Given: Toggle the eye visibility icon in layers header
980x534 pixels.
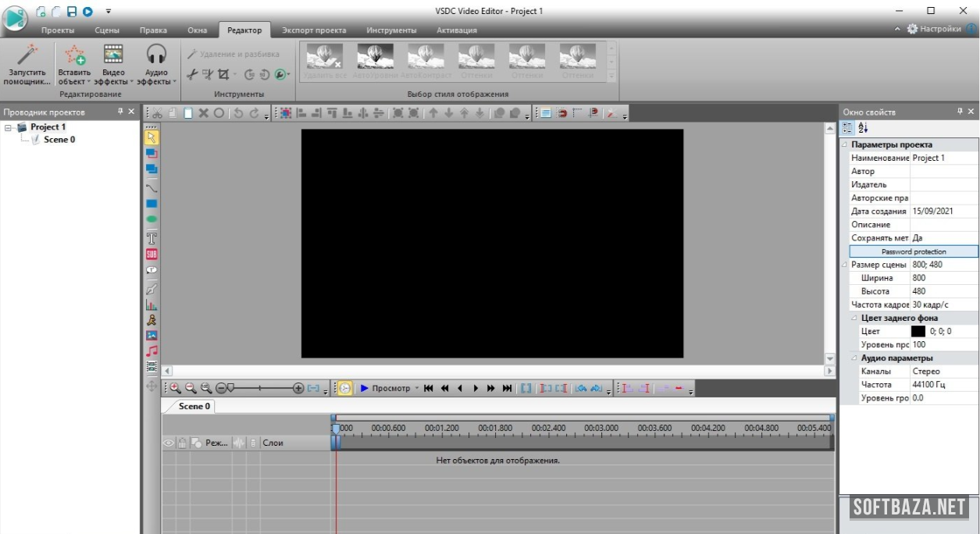Looking at the screenshot, I should click(168, 443).
